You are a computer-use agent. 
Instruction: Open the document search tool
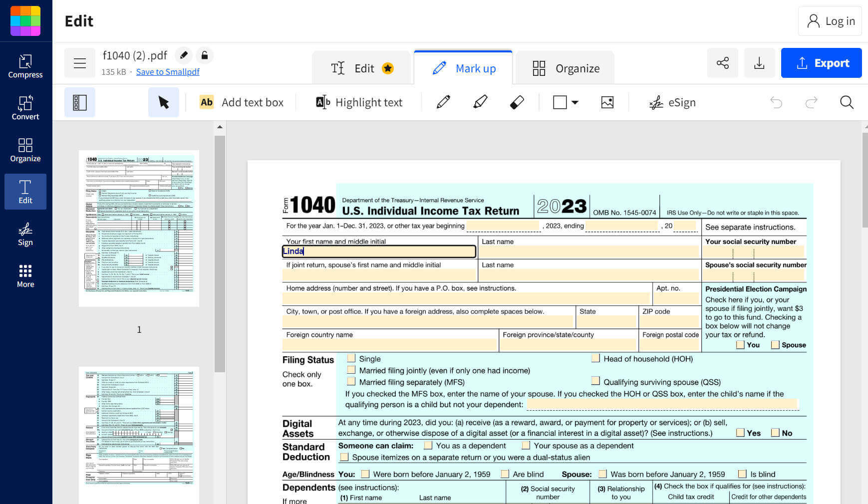tap(847, 102)
